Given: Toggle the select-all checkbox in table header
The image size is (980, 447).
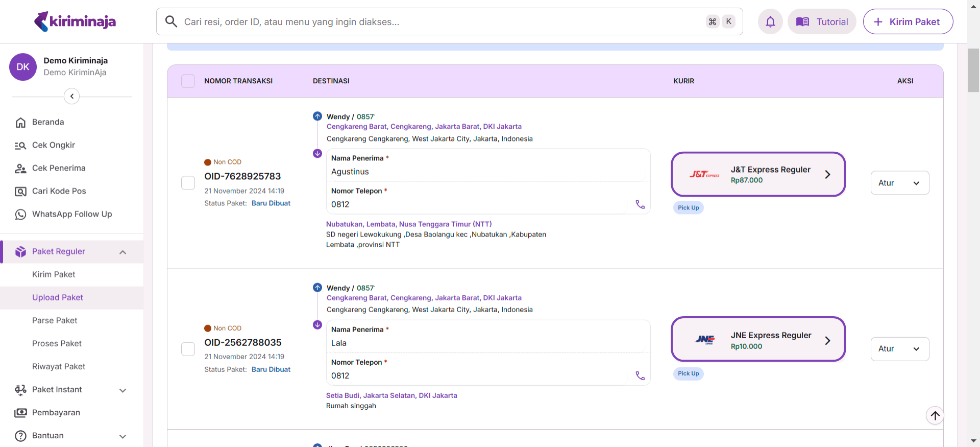Looking at the screenshot, I should coord(188,81).
